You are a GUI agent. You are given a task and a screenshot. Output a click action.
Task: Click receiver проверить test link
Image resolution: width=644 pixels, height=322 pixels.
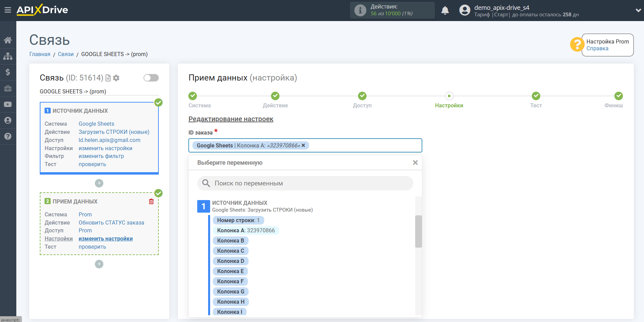[x=92, y=247]
